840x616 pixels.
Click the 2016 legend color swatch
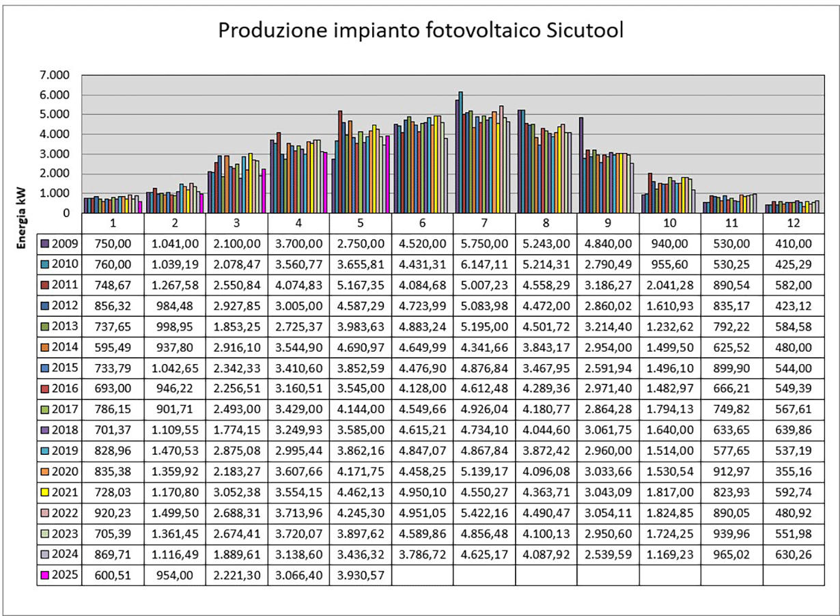pyautogui.click(x=44, y=389)
